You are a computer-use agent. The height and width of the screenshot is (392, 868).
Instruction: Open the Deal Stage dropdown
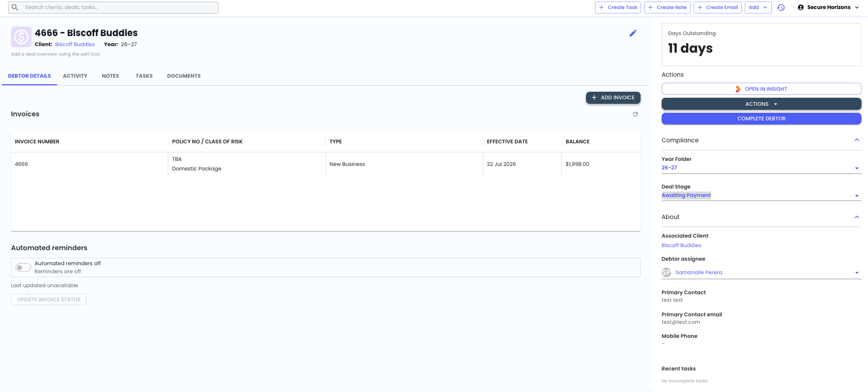[761, 195]
